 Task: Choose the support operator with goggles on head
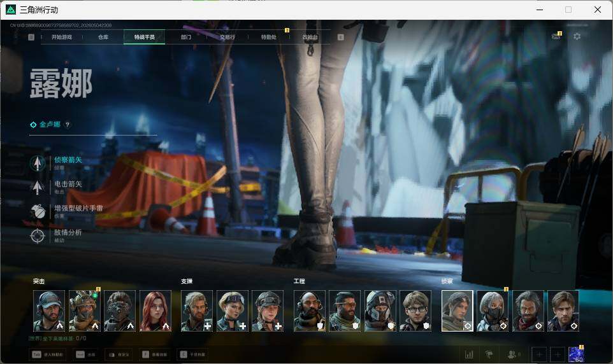point(232,311)
